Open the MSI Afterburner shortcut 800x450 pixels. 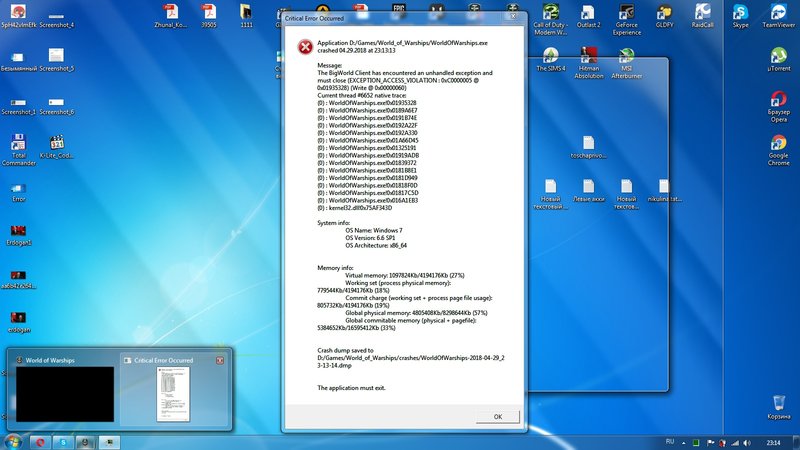point(627,63)
